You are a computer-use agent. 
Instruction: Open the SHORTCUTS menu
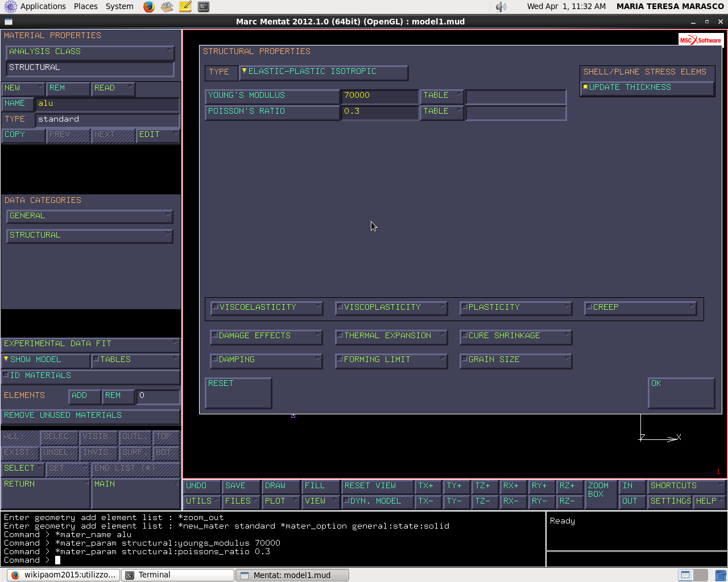tap(686, 486)
